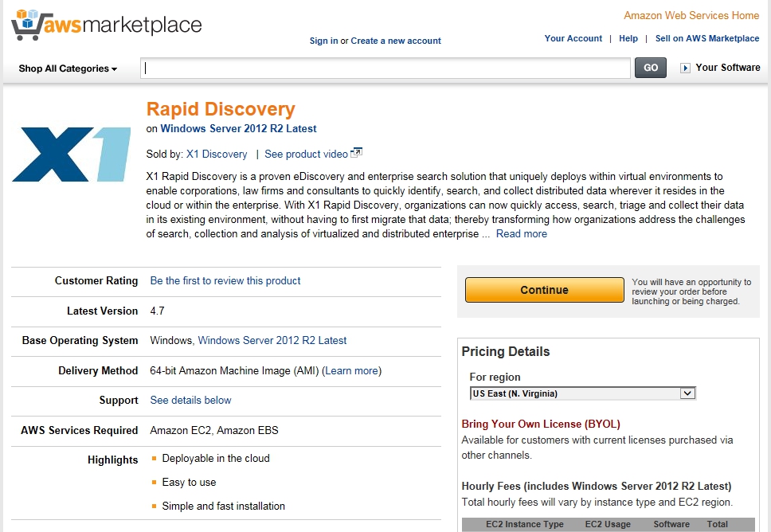
Task: Click the Latest Version value 4.7
Action: [x=158, y=311]
